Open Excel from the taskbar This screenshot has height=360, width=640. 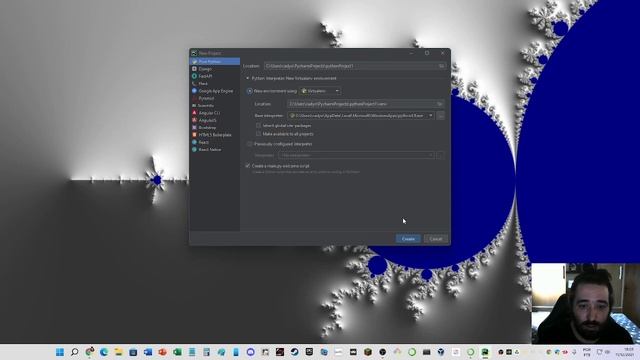pyautogui.click(x=177, y=352)
